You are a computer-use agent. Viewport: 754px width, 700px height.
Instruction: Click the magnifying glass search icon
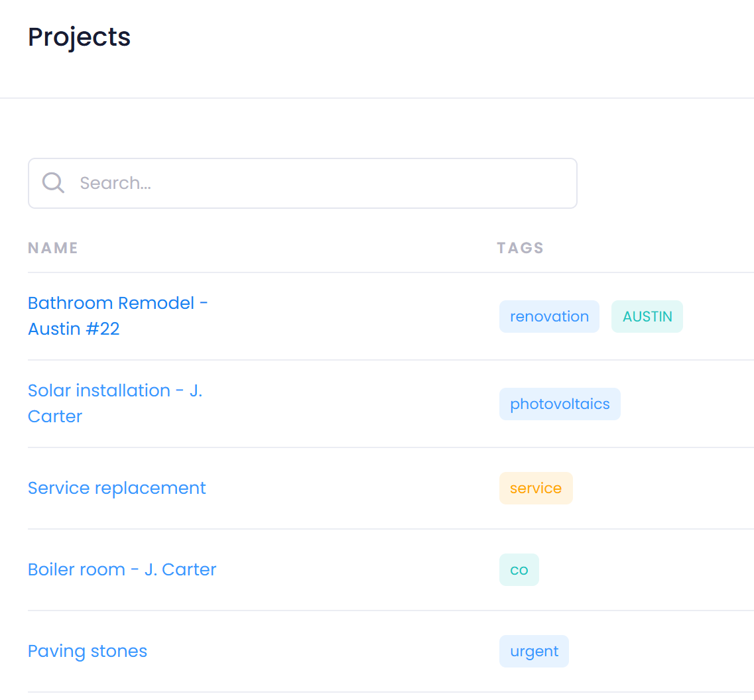(x=53, y=183)
